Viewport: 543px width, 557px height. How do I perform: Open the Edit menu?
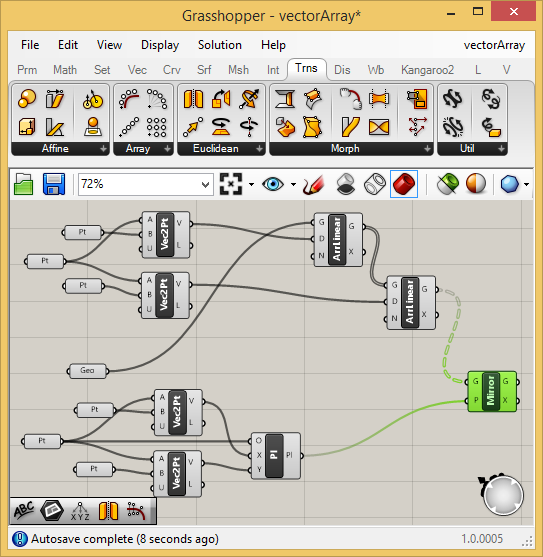click(x=68, y=45)
